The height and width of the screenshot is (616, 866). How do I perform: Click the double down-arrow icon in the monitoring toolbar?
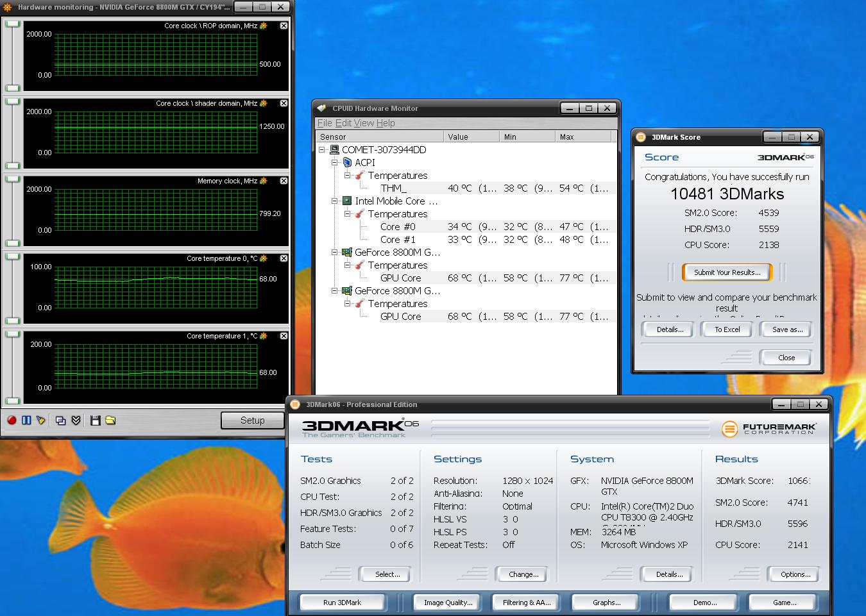tap(76, 420)
